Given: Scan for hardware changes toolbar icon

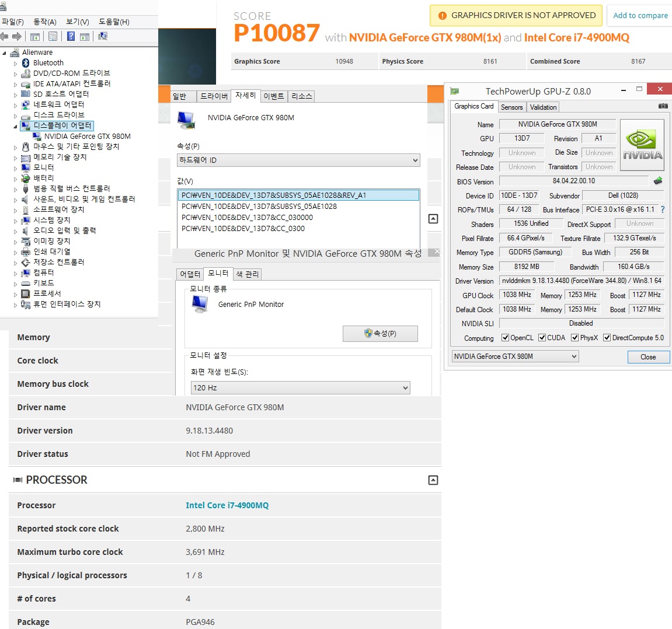Looking at the screenshot, I should click(103, 36).
